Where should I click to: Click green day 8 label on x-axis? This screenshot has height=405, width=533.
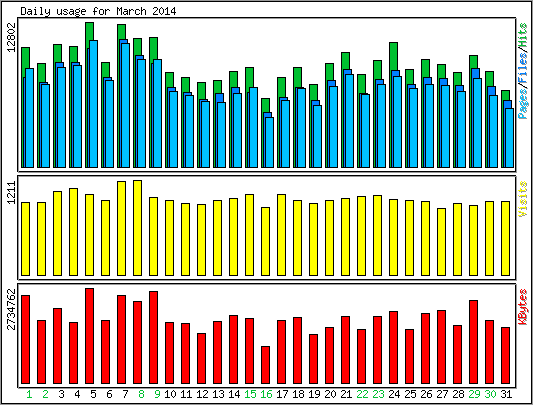pos(141,394)
